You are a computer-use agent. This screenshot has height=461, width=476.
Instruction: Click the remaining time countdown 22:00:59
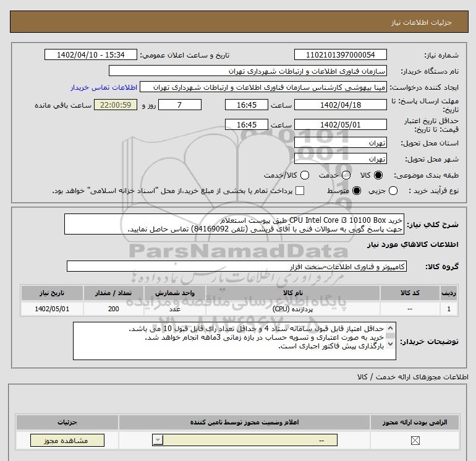coord(116,105)
